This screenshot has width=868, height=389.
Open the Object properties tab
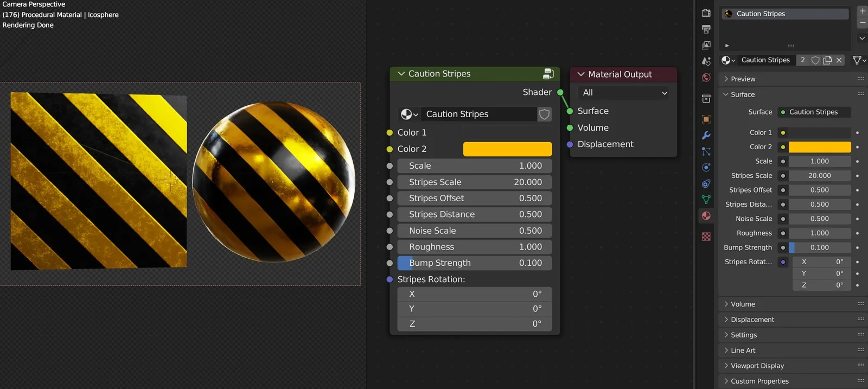click(706, 119)
